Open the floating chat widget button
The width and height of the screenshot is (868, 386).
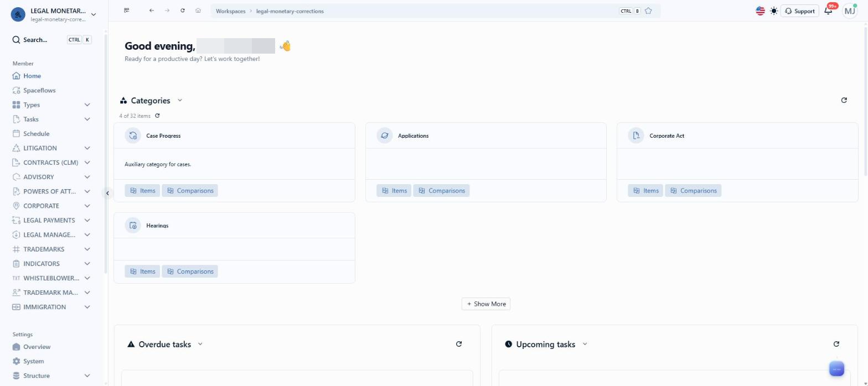[836, 369]
